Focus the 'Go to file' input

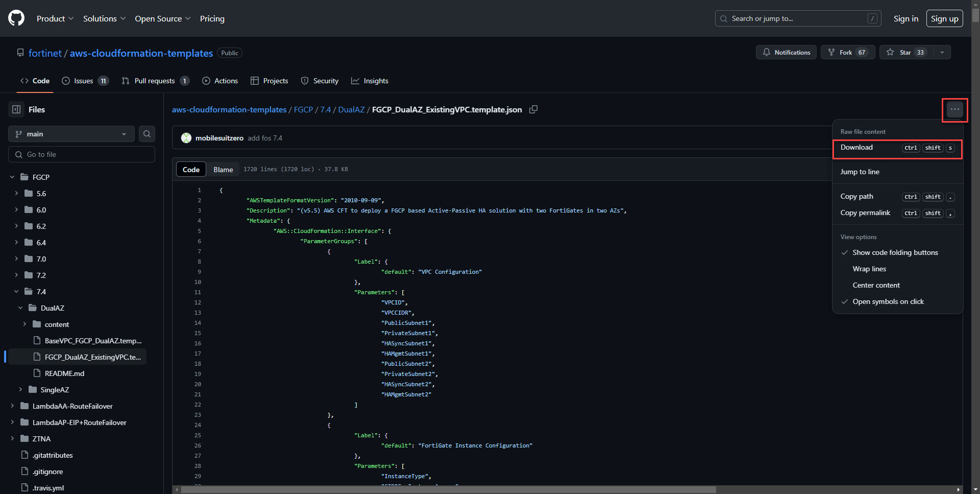[82, 154]
